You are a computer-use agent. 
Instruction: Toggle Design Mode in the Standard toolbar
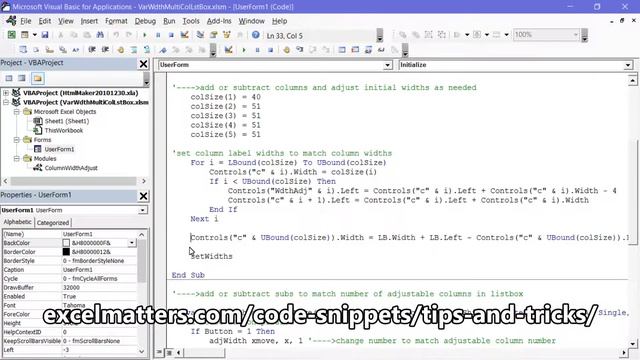pos(184,35)
